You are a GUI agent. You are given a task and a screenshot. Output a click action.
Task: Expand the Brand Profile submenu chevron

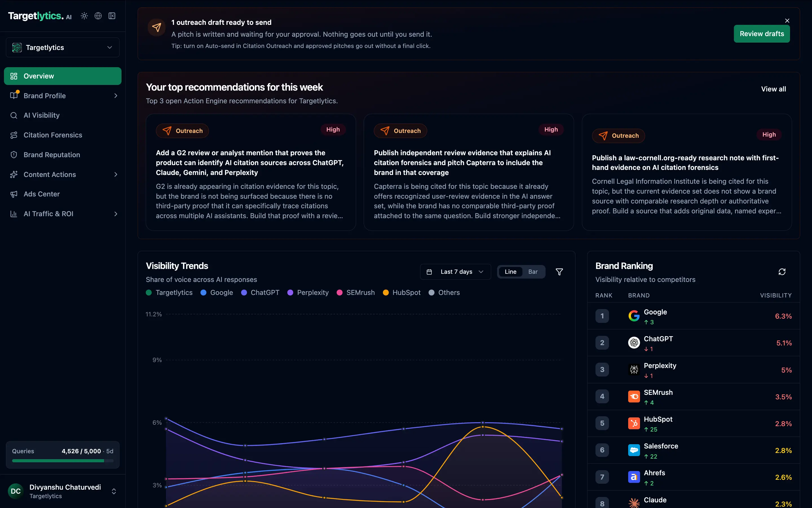click(116, 96)
